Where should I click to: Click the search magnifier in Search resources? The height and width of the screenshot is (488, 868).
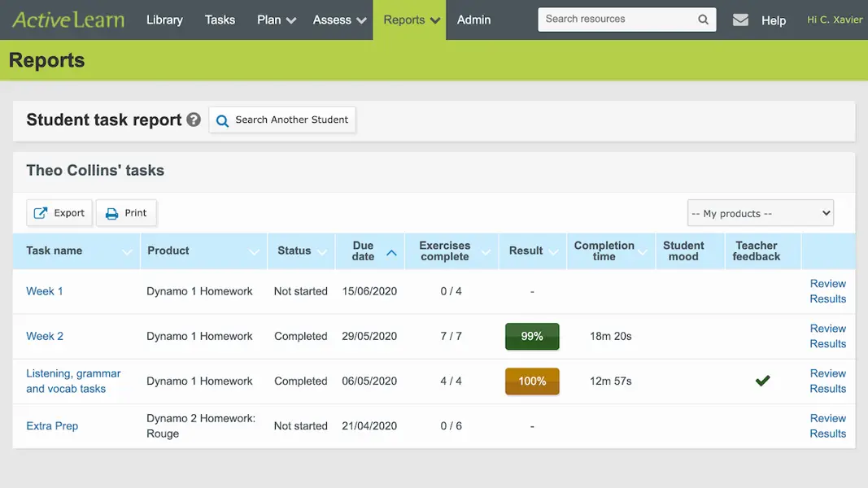pos(703,20)
